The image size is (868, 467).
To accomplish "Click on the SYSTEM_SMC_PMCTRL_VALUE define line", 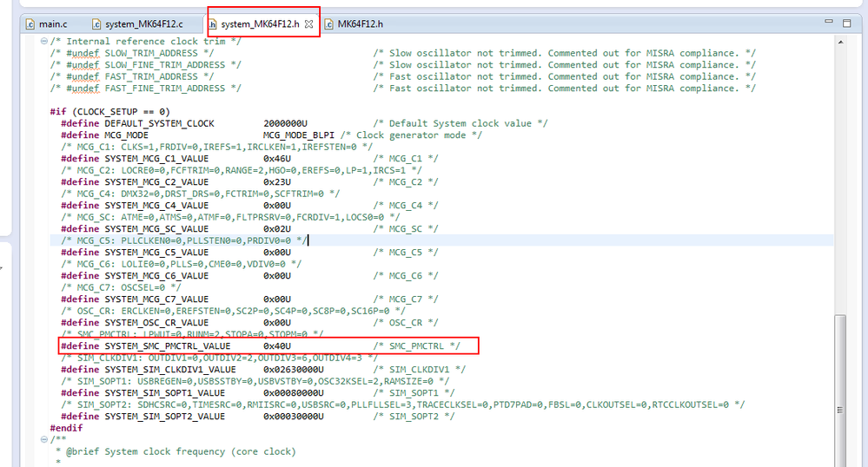I will point(260,345).
